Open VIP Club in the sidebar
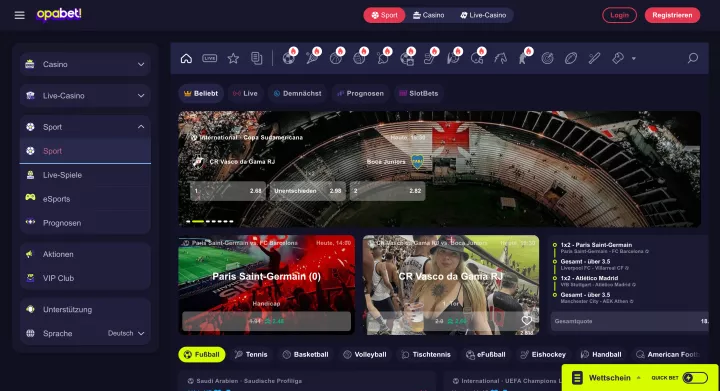This screenshot has height=391, width=720. [85, 278]
